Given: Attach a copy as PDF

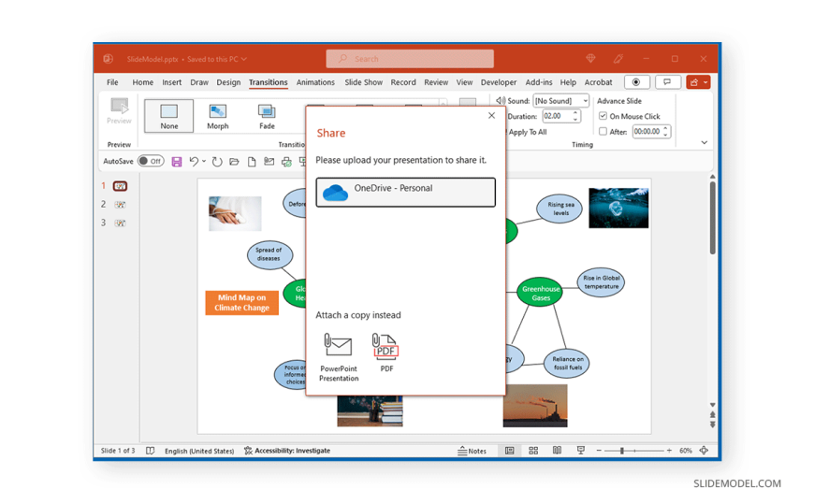Looking at the screenshot, I should click(x=385, y=353).
